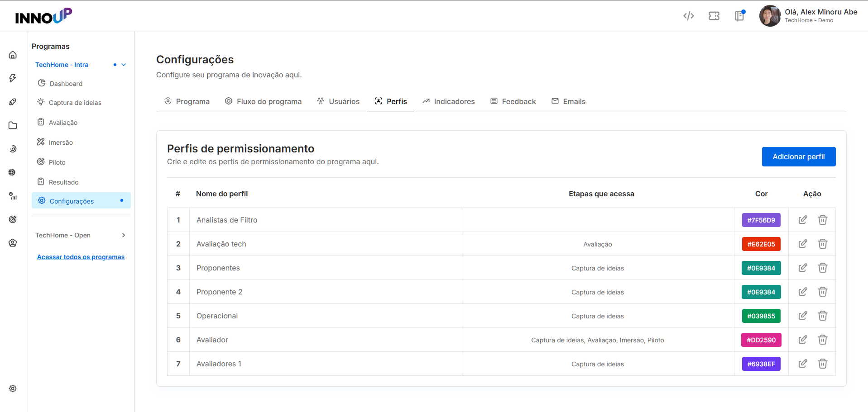Viewport: 868px width, 412px height.
Task: Collapse the TechHome - Intra program
Action: pos(124,65)
